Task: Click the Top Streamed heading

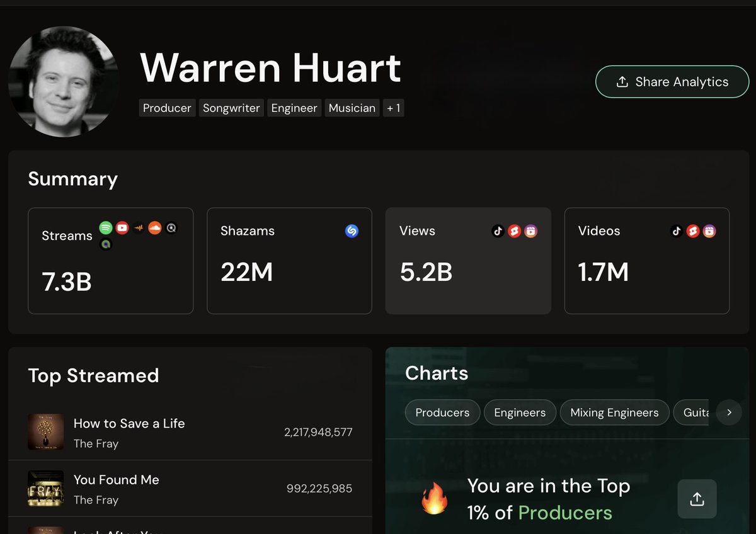Action: (x=93, y=375)
